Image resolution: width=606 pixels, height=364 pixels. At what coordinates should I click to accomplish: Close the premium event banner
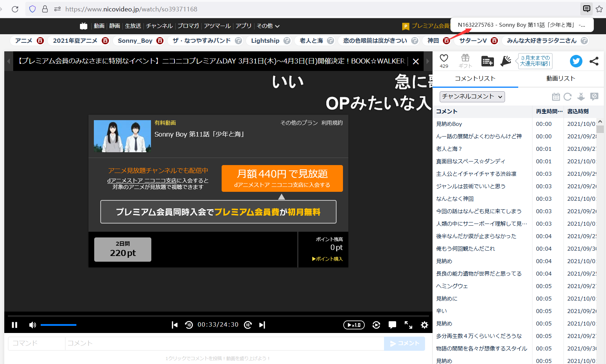click(416, 61)
